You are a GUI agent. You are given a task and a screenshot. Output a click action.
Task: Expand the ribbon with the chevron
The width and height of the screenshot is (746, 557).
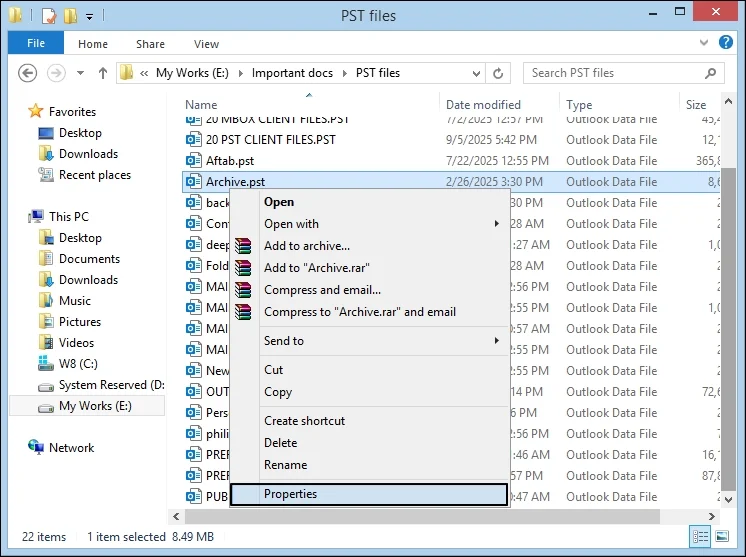point(704,42)
